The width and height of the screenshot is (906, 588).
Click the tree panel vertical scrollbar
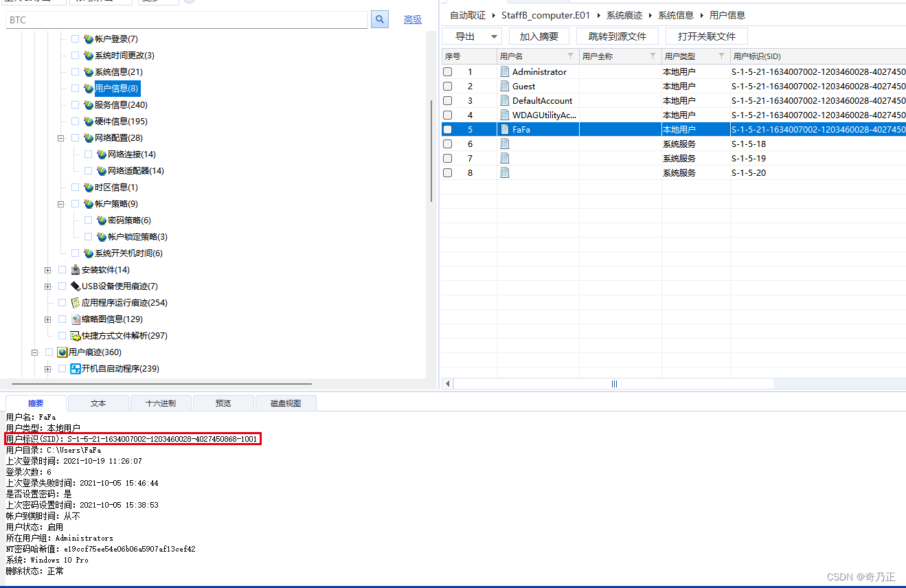(431, 151)
